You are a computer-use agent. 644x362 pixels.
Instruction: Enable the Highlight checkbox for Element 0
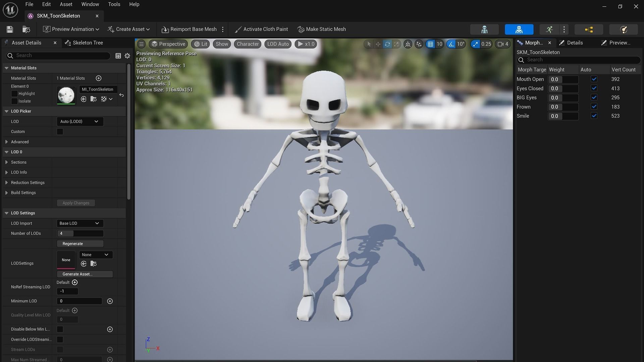click(14, 94)
